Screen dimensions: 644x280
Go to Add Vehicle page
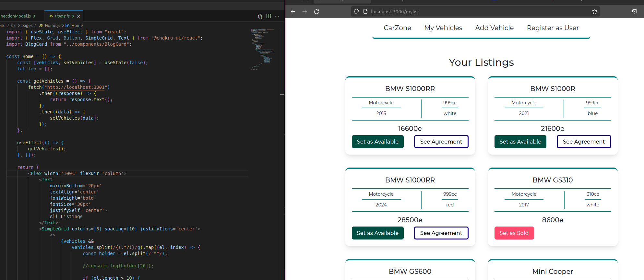click(494, 28)
